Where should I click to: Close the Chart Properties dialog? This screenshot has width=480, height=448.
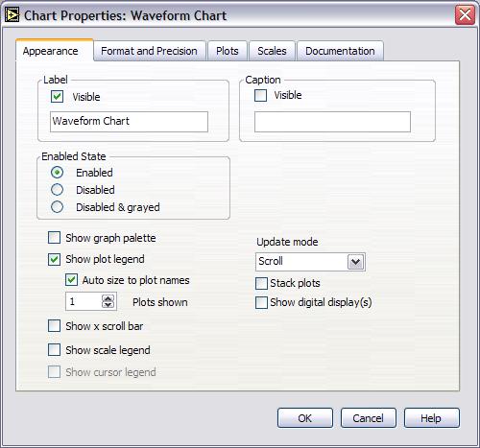coord(465,15)
